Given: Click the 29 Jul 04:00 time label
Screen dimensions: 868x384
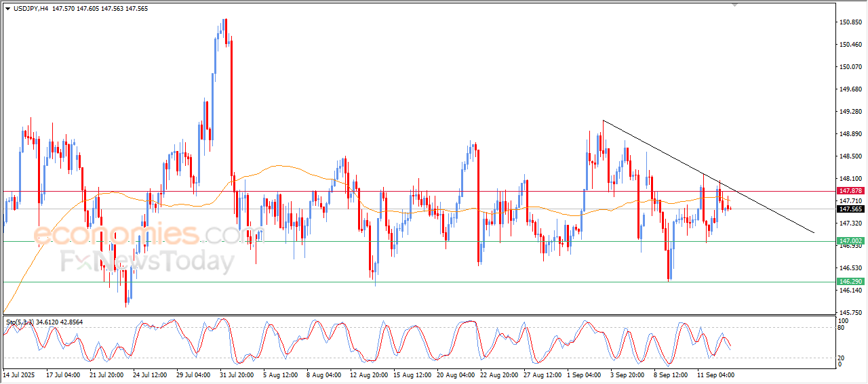Looking at the screenshot, I should coord(193,375).
